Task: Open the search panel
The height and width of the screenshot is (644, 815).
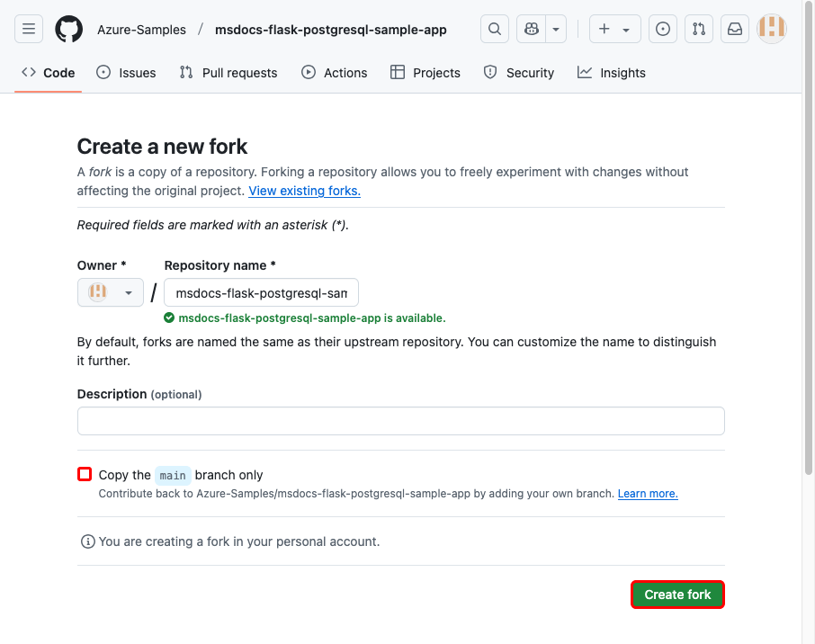Action: [x=494, y=28]
